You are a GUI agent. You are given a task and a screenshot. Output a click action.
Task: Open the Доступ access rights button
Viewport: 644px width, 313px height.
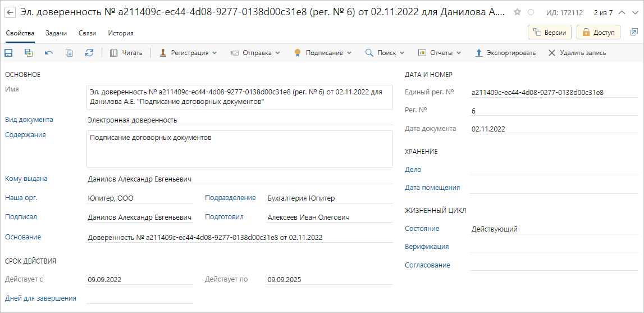click(x=599, y=33)
